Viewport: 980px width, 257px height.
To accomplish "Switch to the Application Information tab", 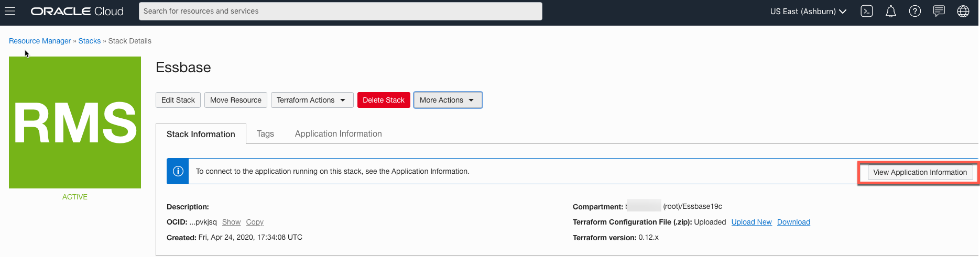I will (338, 133).
